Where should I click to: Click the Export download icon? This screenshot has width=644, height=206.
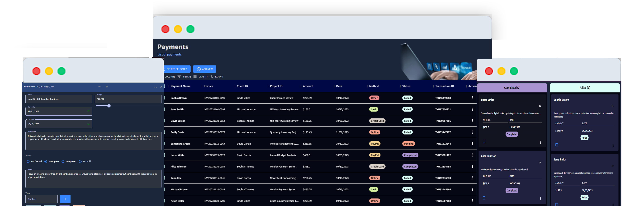211,77
